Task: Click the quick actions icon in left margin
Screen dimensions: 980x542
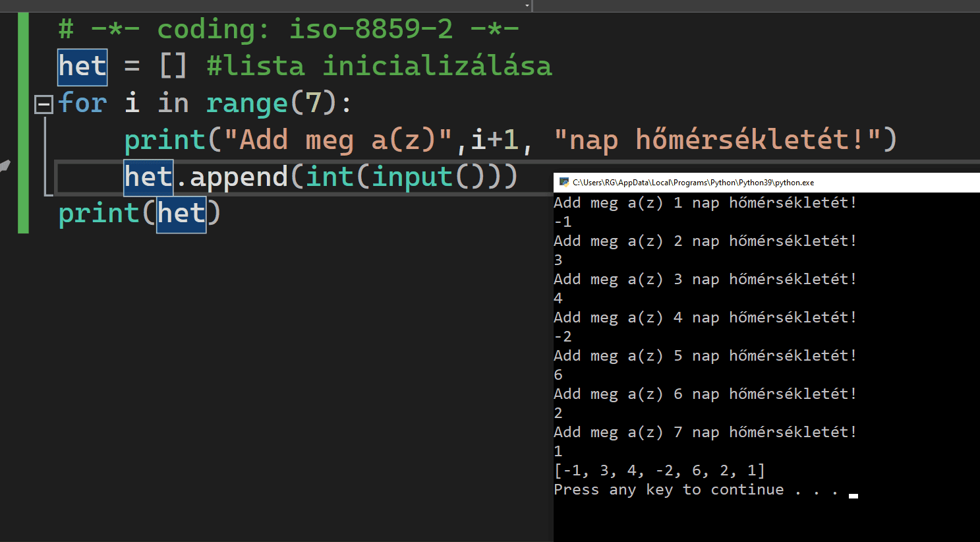Action: 5,166
